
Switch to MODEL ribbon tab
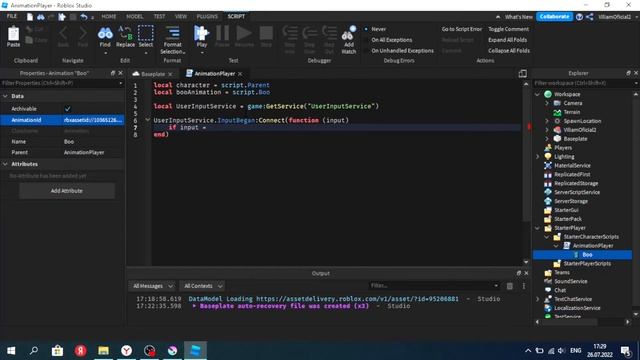click(134, 16)
